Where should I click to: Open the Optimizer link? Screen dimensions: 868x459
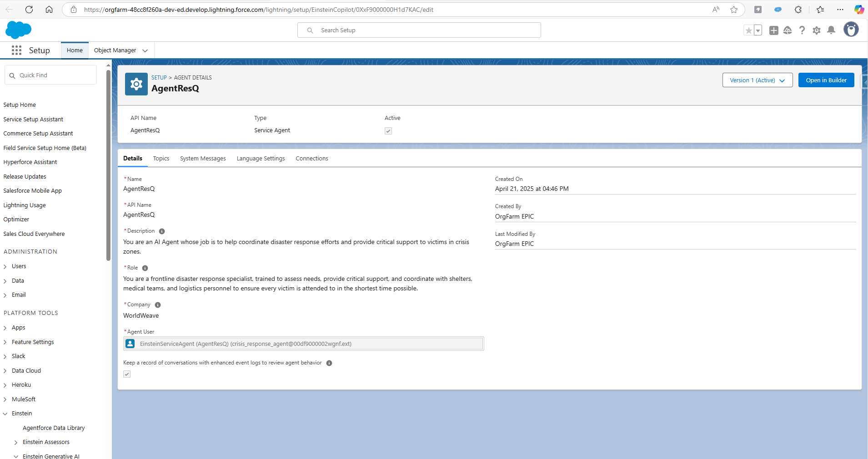coord(16,220)
